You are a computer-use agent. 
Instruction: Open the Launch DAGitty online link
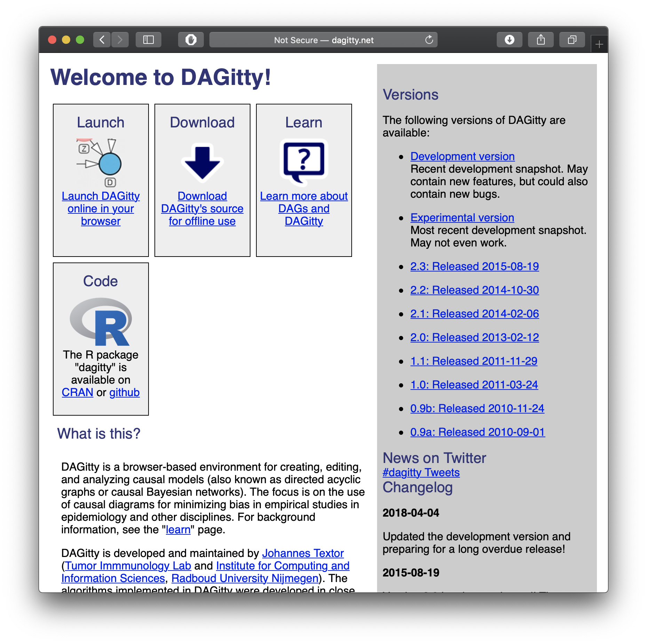pos(101,209)
